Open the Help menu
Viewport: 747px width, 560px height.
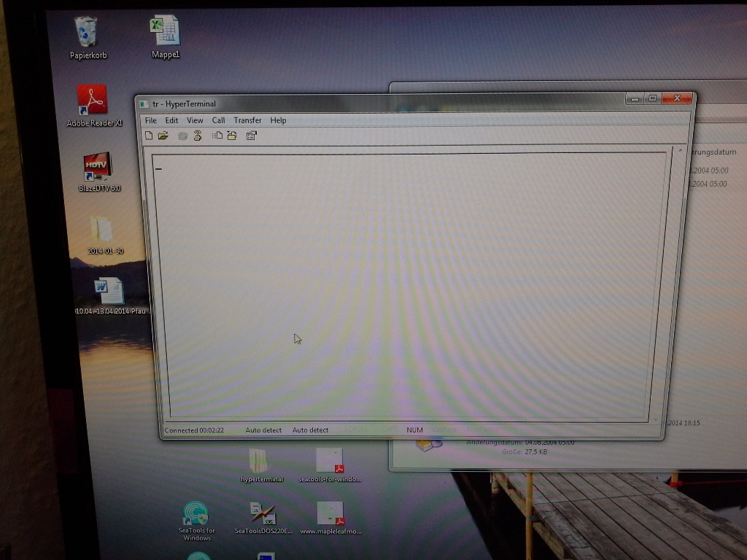point(278,120)
